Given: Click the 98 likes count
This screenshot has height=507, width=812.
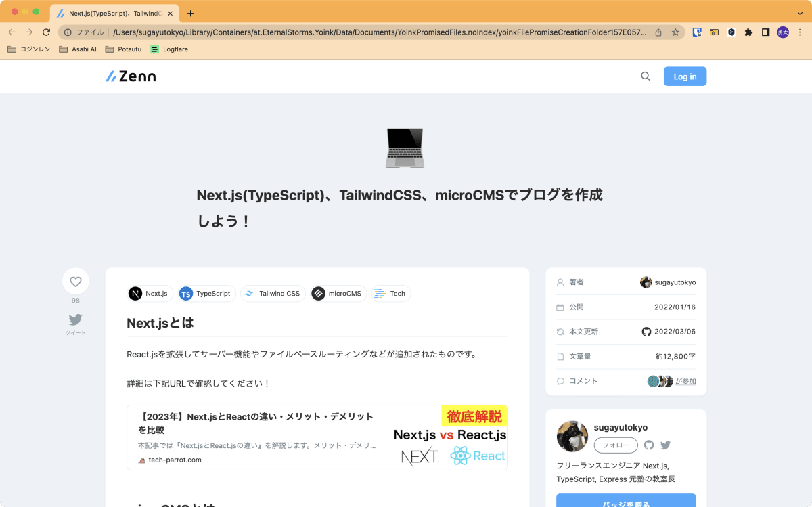Looking at the screenshot, I should [76, 301].
